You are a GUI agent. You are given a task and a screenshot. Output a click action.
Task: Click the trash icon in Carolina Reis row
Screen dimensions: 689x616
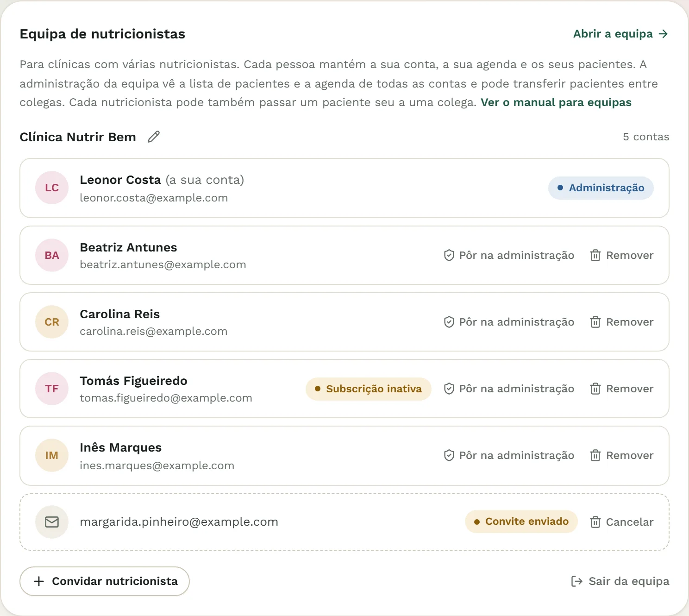pos(595,322)
